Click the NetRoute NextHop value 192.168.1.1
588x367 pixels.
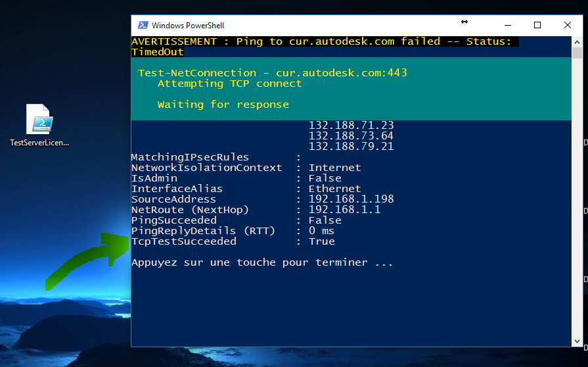point(344,210)
